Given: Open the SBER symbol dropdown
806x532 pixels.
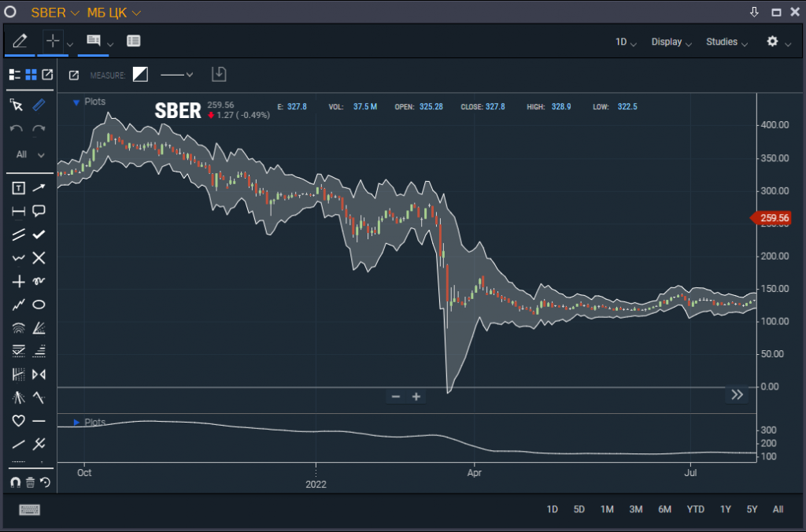Looking at the screenshot, I should click(55, 13).
